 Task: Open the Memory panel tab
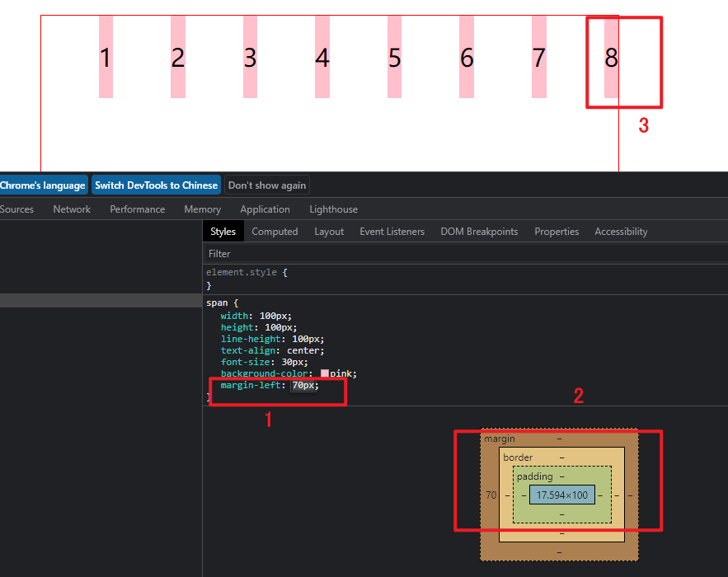pyautogui.click(x=203, y=209)
